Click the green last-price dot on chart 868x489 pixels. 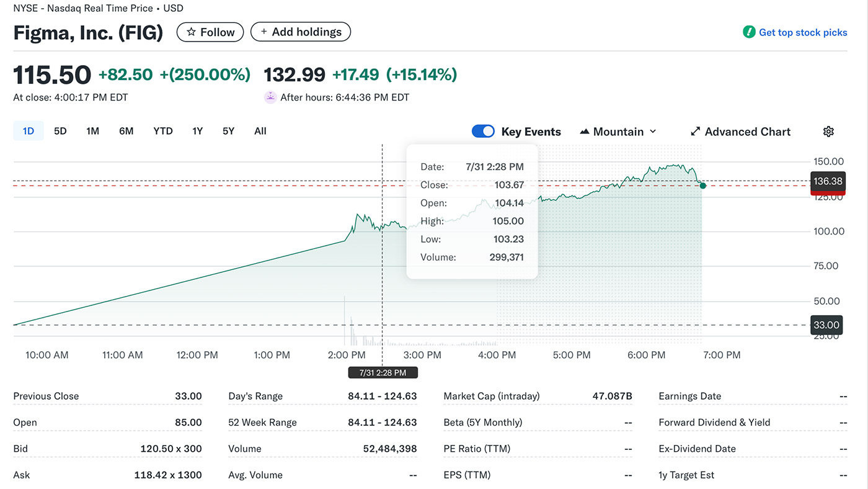pyautogui.click(x=702, y=185)
